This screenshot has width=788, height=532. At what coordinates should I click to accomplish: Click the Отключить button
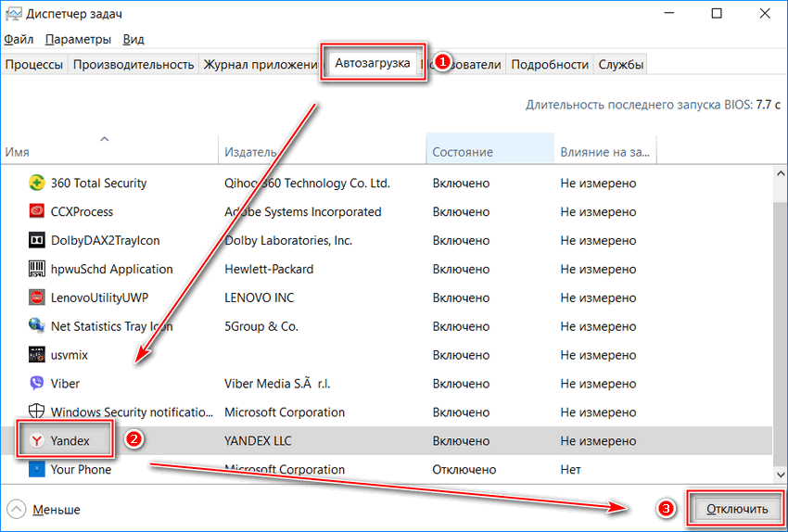pos(737,509)
